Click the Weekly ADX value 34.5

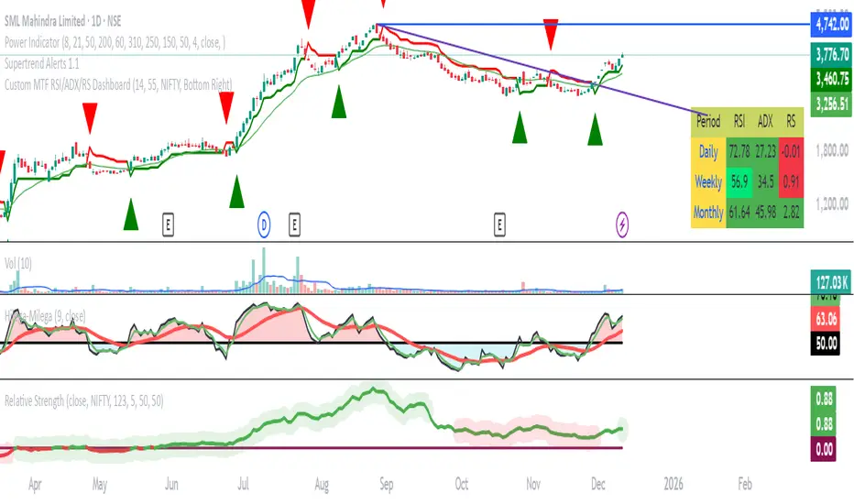765,181
